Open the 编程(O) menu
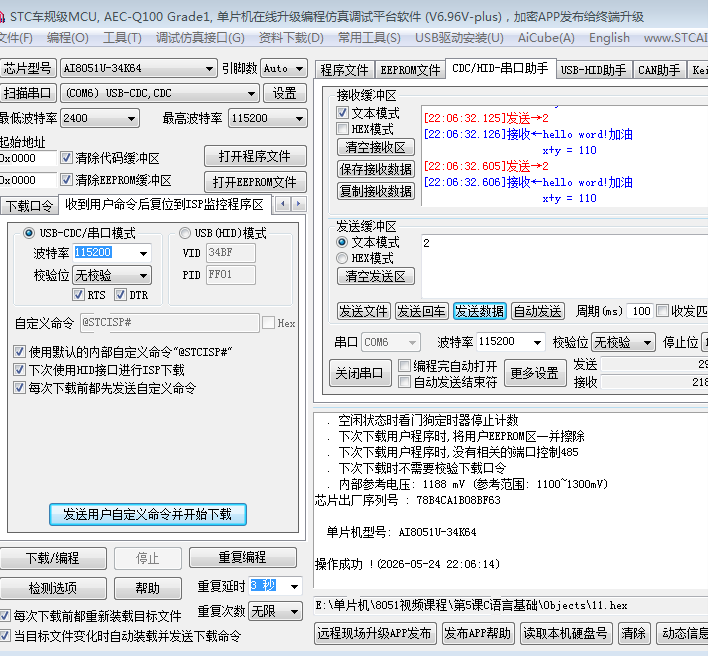The image size is (708, 656). (x=68, y=37)
